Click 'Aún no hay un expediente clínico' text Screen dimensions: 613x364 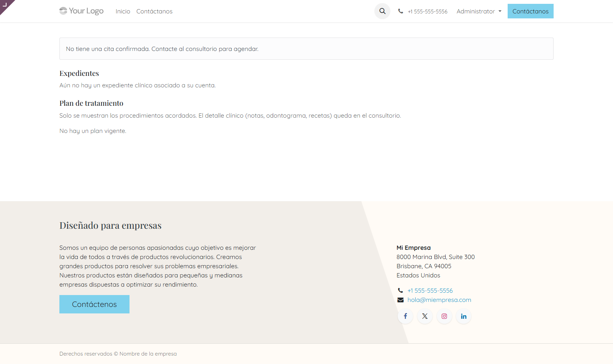click(138, 85)
